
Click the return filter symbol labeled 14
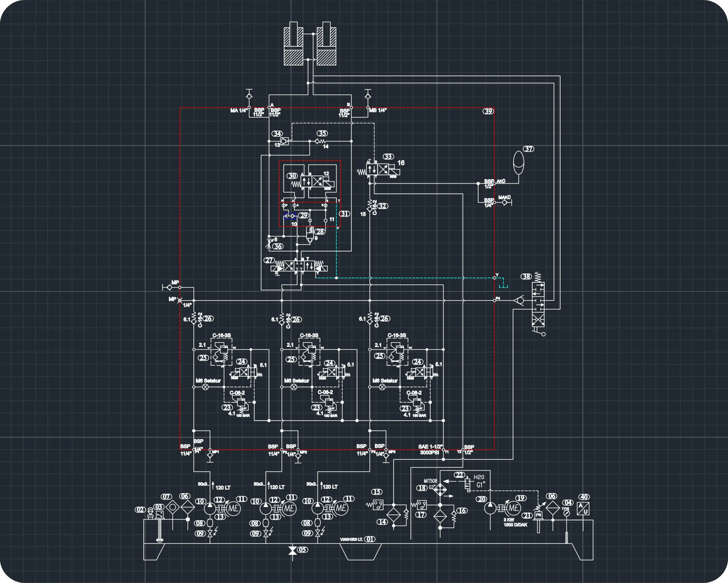[394, 515]
